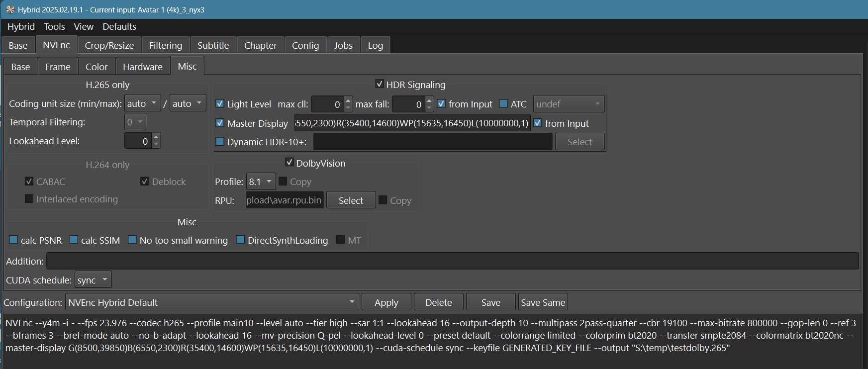Switch to the top-level Base tab
This screenshot has width=868, height=369.
tap(18, 45)
